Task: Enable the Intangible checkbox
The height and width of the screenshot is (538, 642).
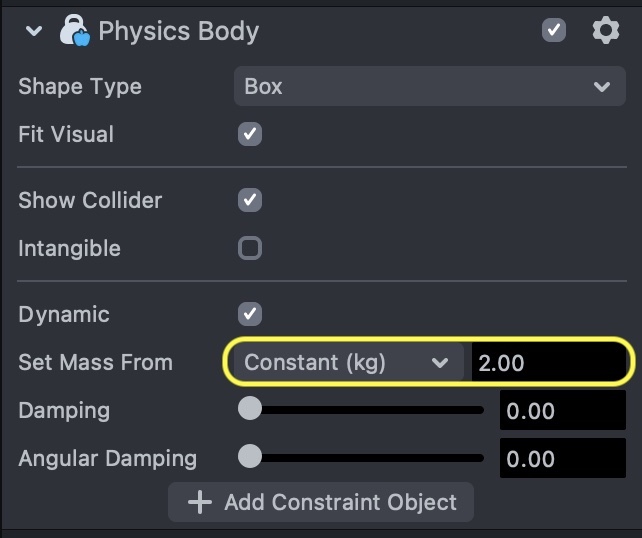Action: [x=250, y=248]
